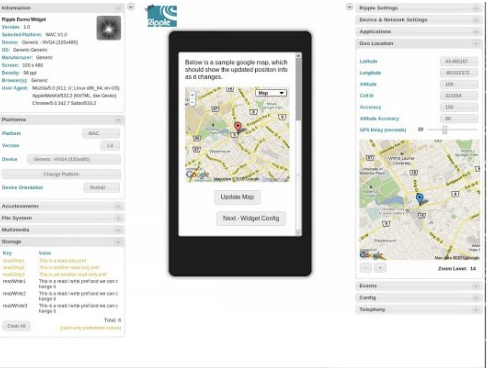Zoom out Geo map with minus button
488x368 pixels.
tap(366, 268)
